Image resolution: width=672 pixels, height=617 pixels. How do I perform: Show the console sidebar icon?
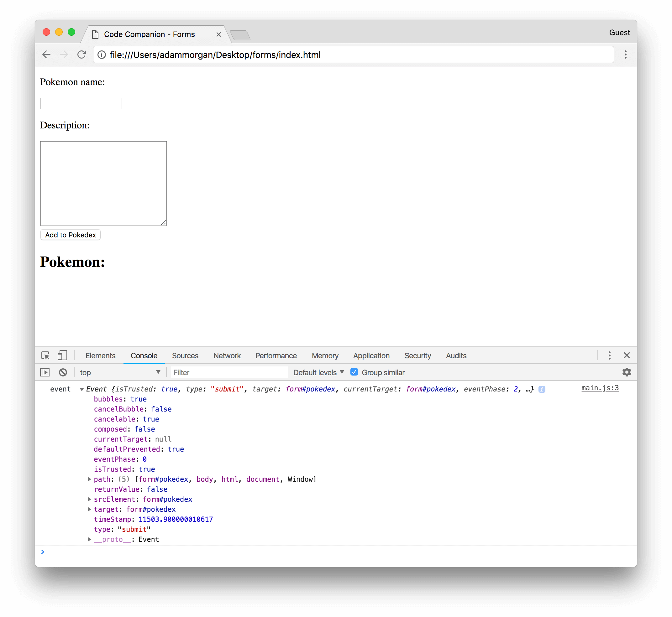coord(45,372)
